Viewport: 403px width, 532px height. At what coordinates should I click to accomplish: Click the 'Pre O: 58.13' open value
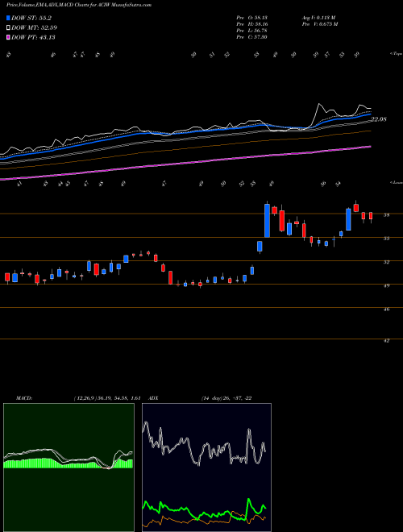(252, 18)
